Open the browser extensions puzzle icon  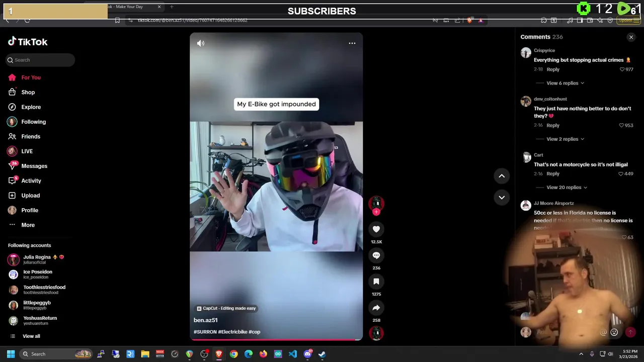(544, 20)
